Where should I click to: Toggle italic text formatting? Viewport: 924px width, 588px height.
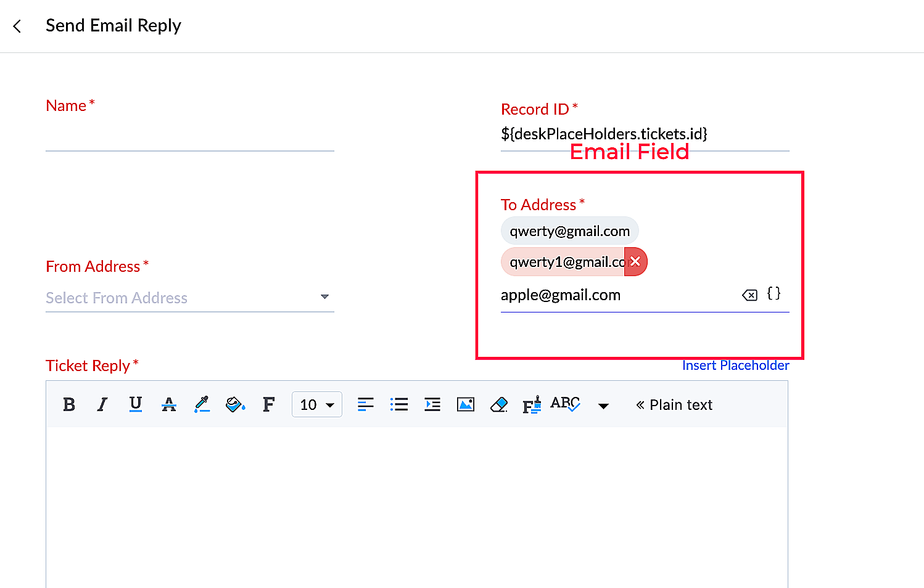click(102, 405)
